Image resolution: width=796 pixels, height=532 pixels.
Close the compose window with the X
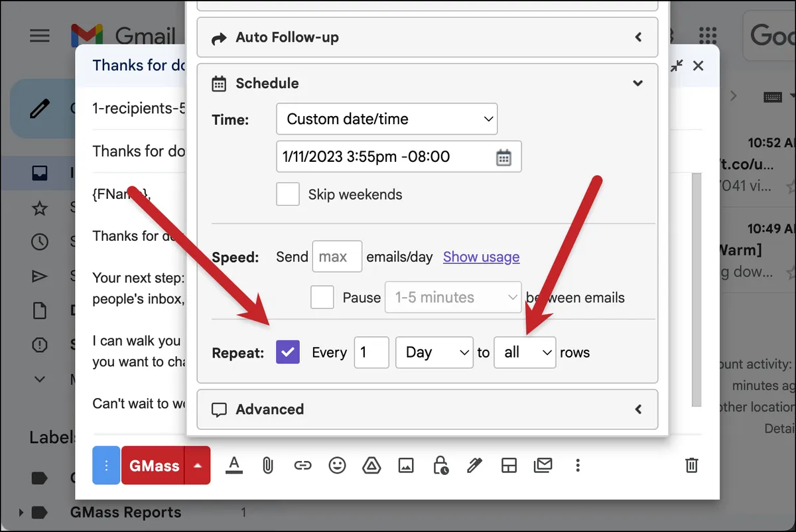698,66
